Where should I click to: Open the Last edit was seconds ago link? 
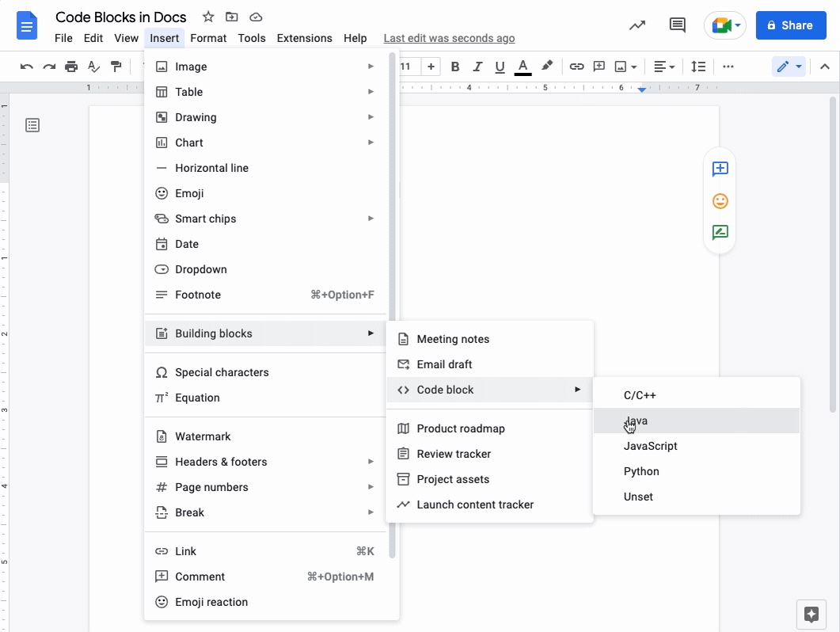(449, 37)
